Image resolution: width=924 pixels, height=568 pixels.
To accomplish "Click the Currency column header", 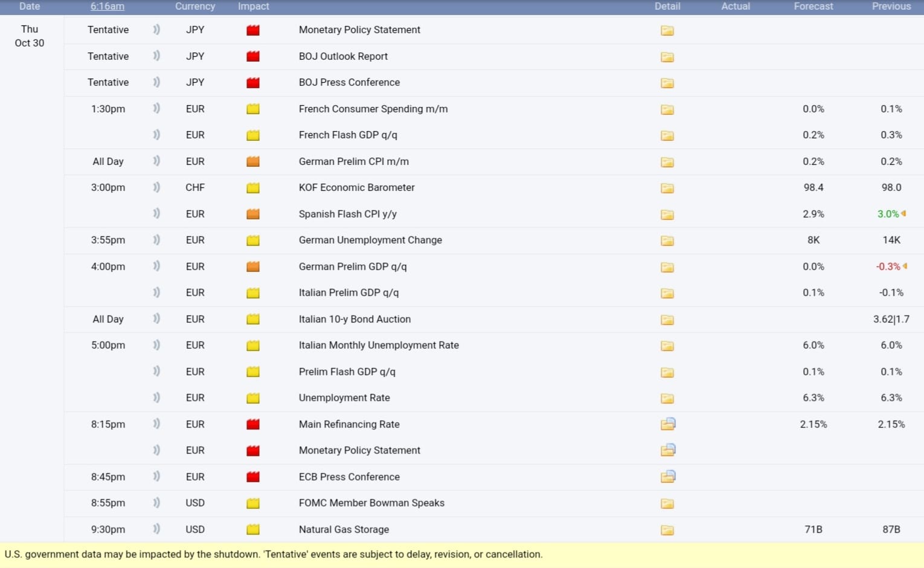I will click(x=195, y=6).
